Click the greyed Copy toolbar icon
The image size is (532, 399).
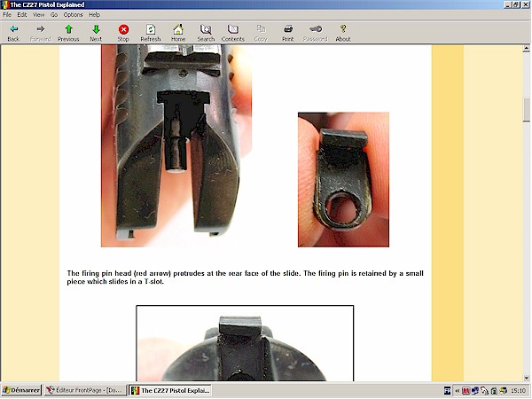pos(261,33)
